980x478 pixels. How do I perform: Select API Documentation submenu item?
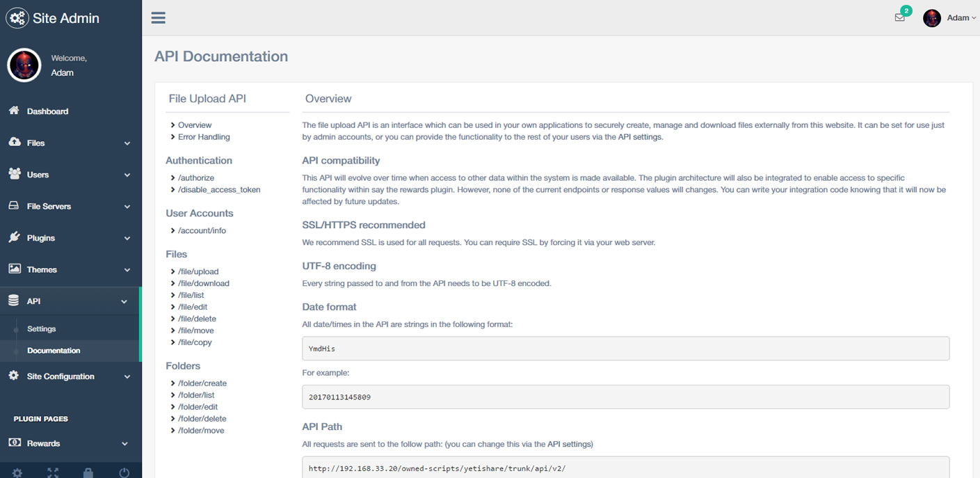click(x=54, y=351)
